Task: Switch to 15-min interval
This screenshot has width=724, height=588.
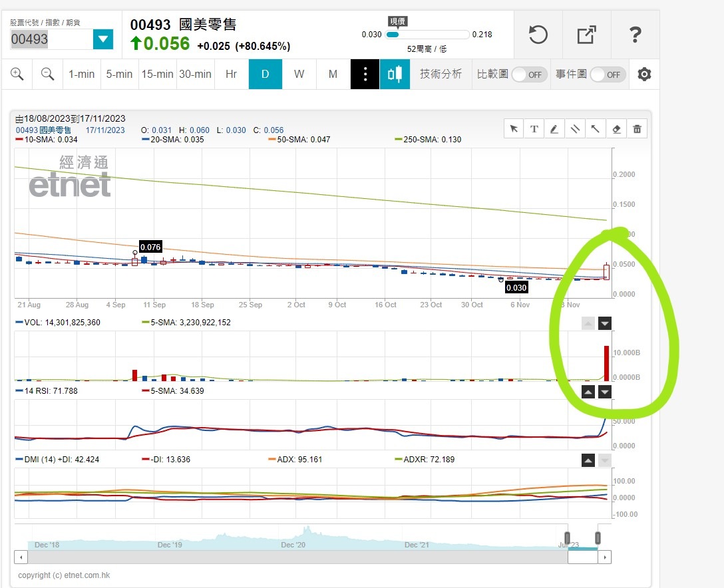Action: pos(157,74)
